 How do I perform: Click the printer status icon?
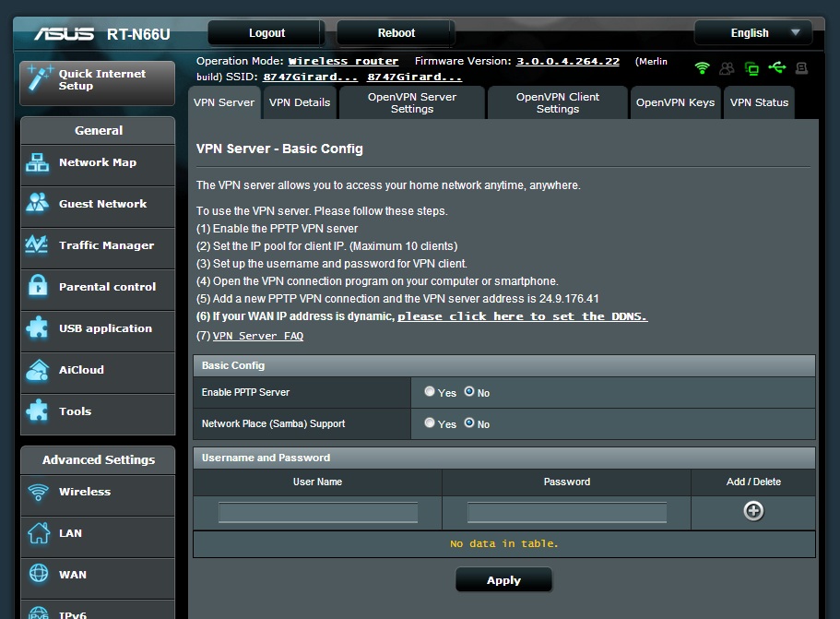[x=801, y=68]
